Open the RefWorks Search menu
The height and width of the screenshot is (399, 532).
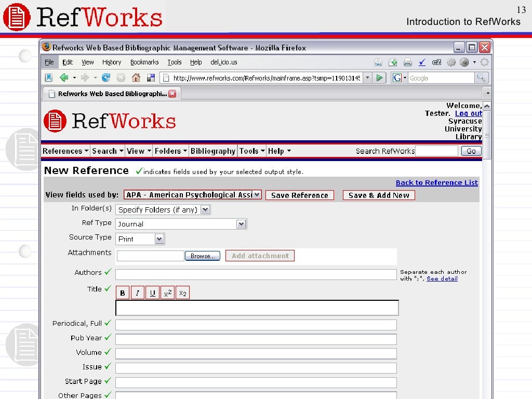tap(108, 151)
